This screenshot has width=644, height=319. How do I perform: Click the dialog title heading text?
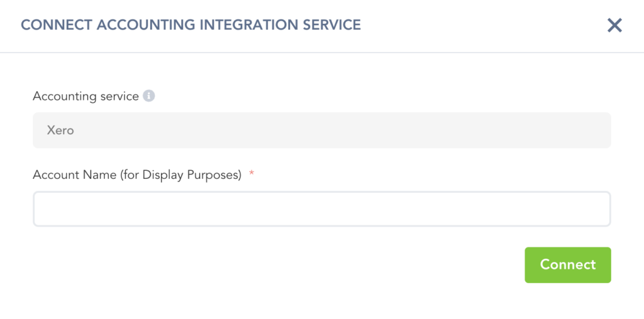click(191, 25)
